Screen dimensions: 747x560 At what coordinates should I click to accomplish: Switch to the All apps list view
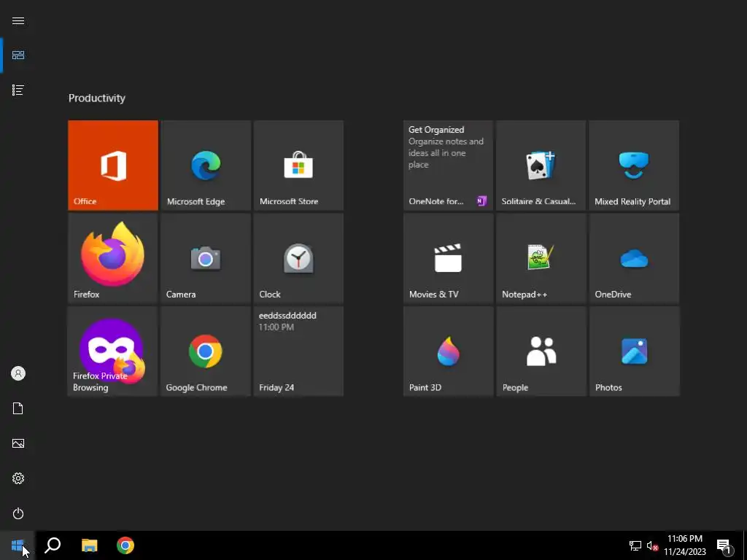(18, 90)
